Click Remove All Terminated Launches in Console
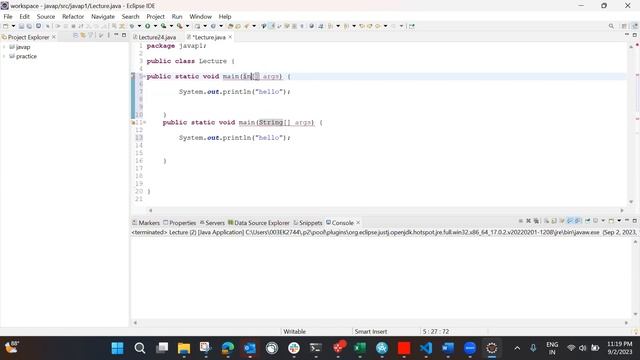The image size is (640, 360). [536, 221]
